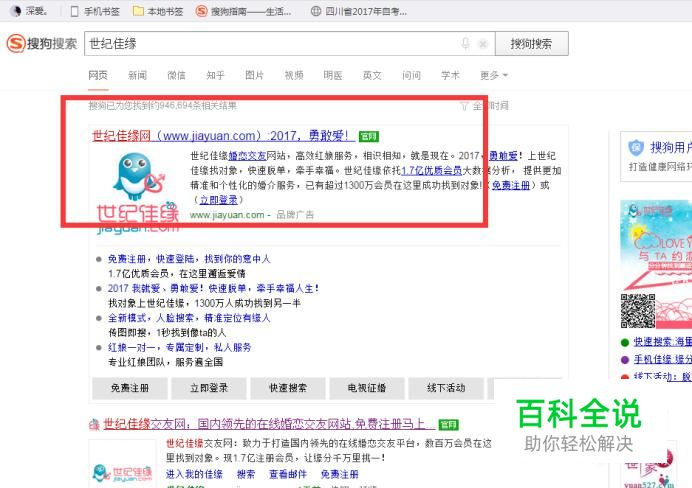This screenshot has width=692, height=488.
Task: Click the 搜索 sublink in second result
Action: coord(246,474)
